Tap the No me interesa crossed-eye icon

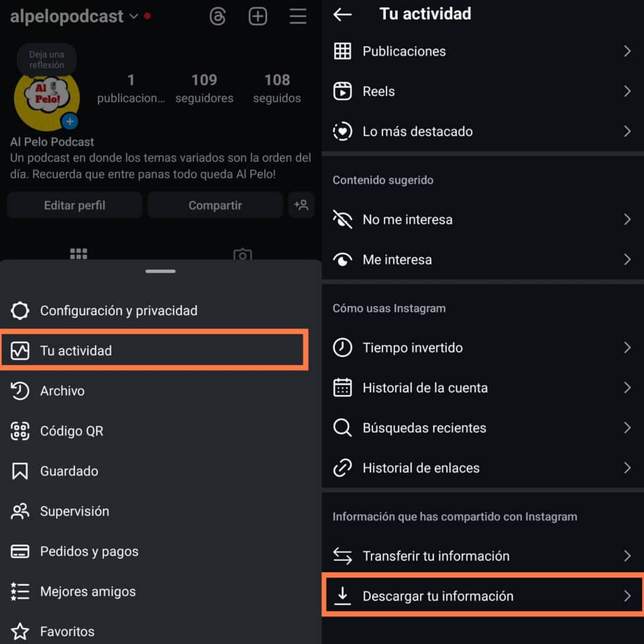click(x=342, y=219)
